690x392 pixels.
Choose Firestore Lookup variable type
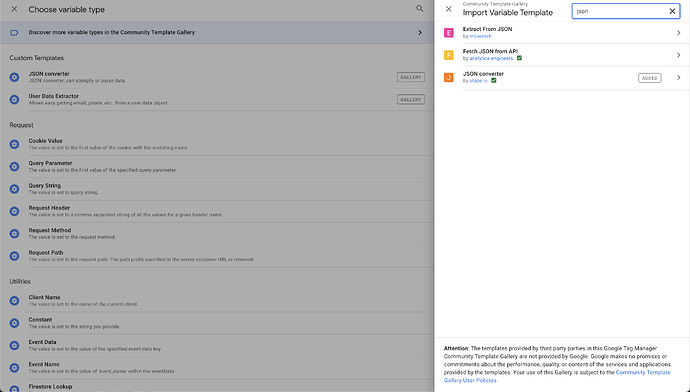[217, 386]
